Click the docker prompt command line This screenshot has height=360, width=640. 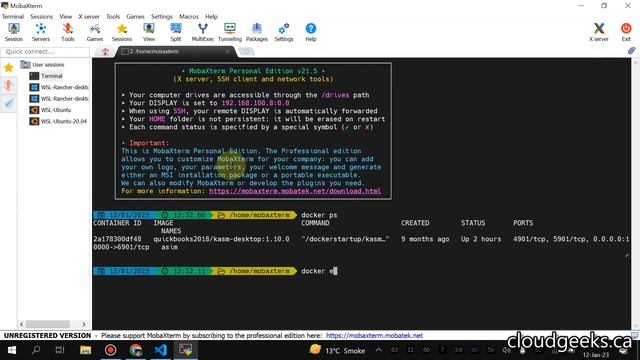[320, 271]
